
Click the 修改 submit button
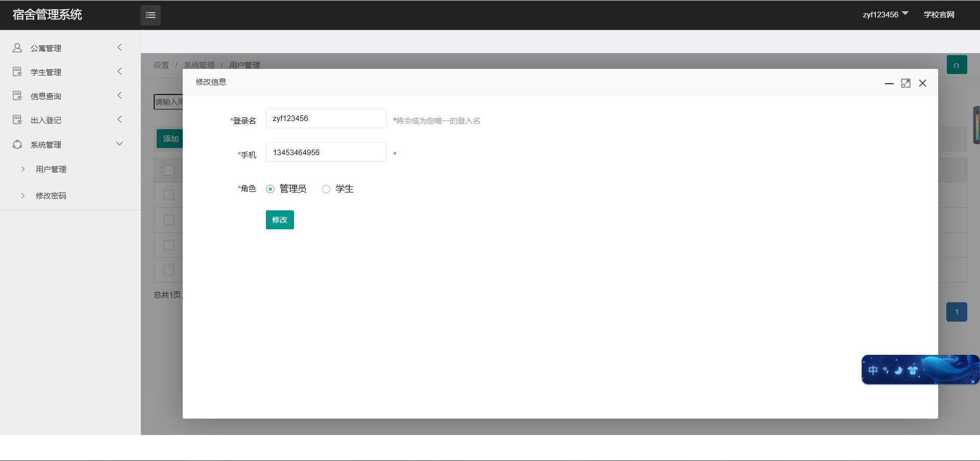280,220
